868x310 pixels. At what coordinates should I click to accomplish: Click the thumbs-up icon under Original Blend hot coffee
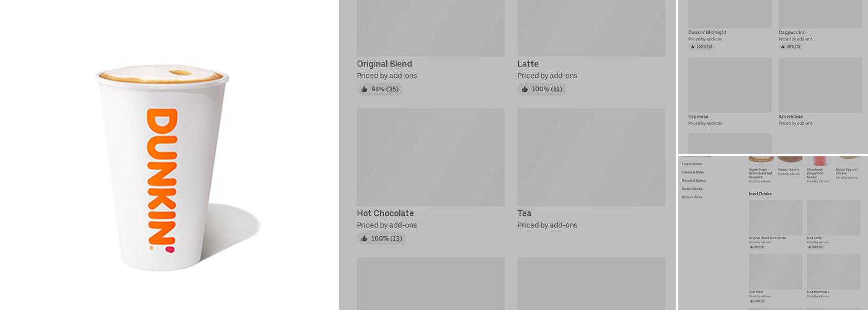tap(365, 89)
